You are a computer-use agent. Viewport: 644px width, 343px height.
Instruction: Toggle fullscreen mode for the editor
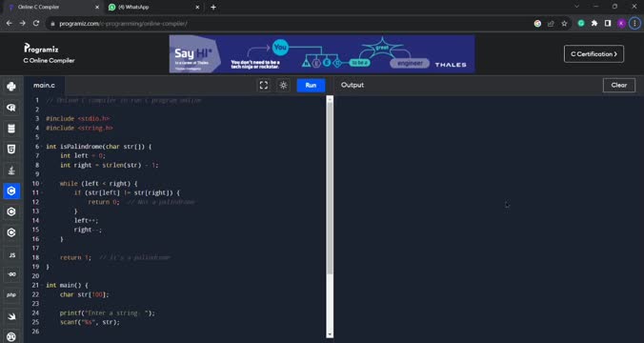point(264,86)
